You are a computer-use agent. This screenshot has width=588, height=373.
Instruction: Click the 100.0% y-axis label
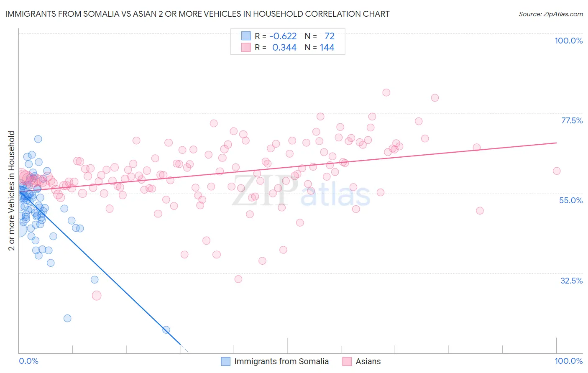click(x=569, y=41)
